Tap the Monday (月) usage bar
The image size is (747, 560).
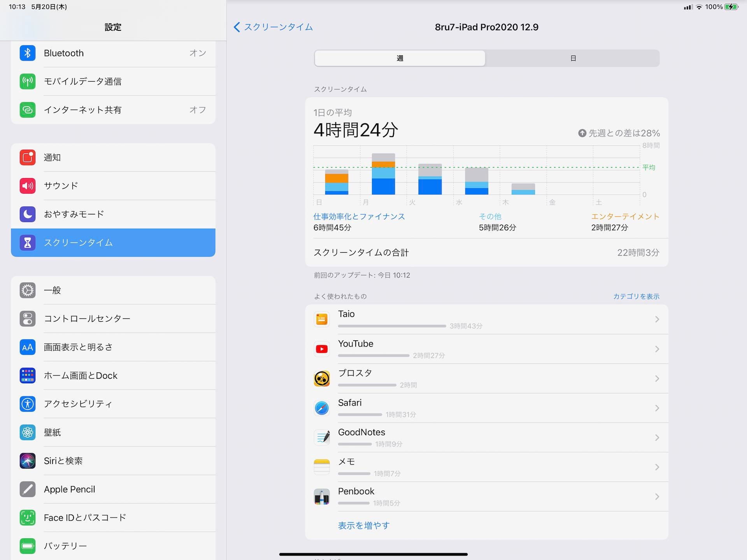click(383, 174)
